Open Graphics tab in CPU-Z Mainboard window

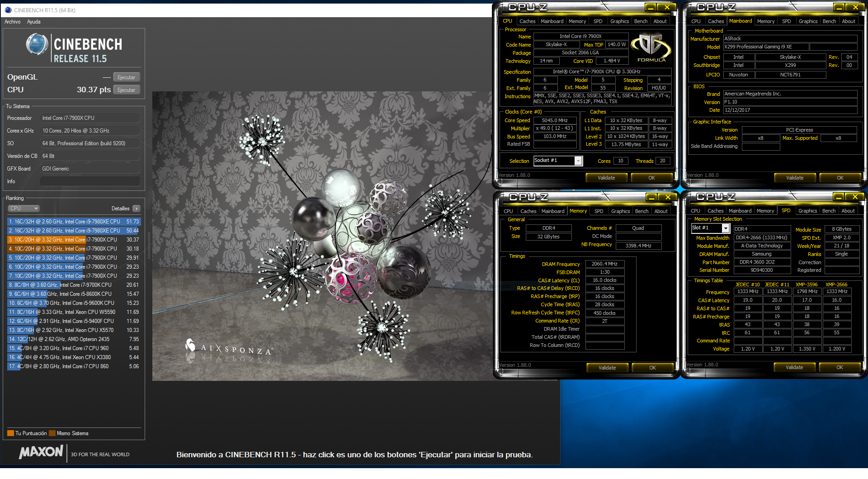808,21
